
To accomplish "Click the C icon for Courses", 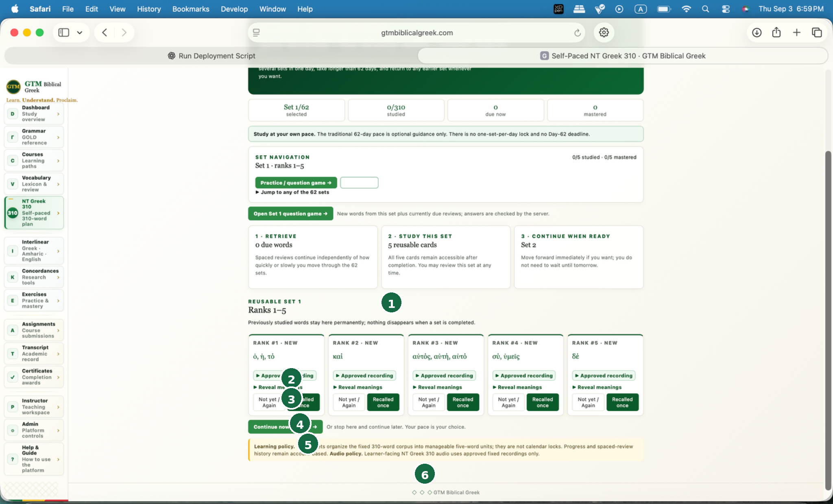I will (x=13, y=161).
